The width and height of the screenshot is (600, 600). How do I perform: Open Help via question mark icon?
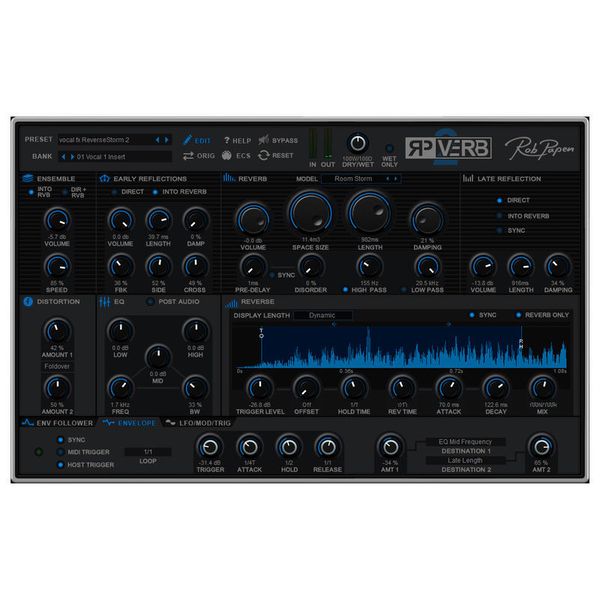(227, 140)
